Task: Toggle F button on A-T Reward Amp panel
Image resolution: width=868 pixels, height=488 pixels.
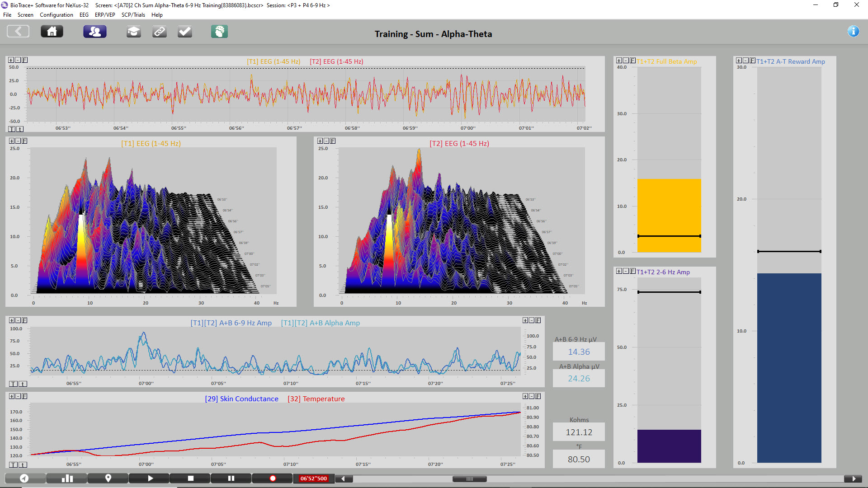Action: pyautogui.click(x=753, y=61)
